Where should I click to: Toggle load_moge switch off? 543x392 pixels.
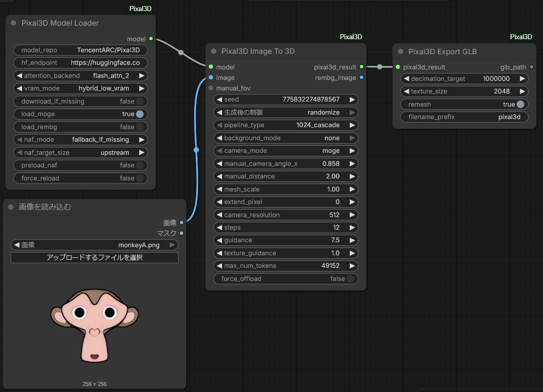point(140,114)
